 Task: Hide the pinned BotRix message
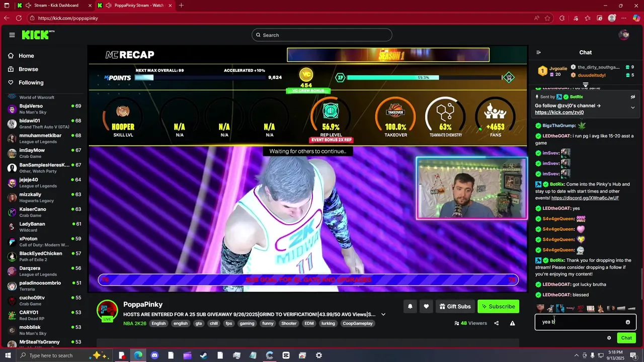(x=632, y=97)
